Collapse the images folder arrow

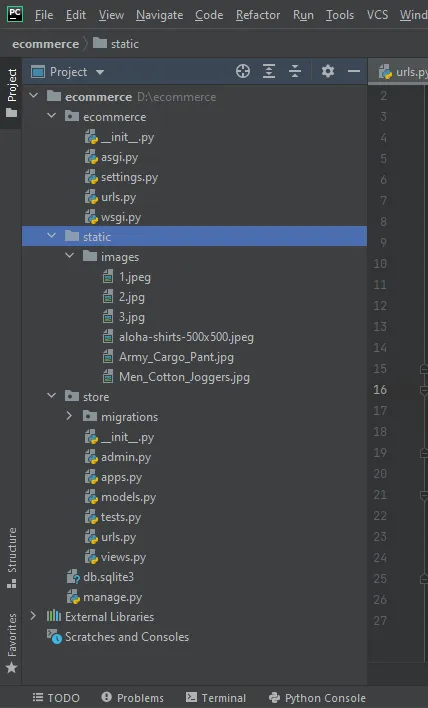coord(70,256)
